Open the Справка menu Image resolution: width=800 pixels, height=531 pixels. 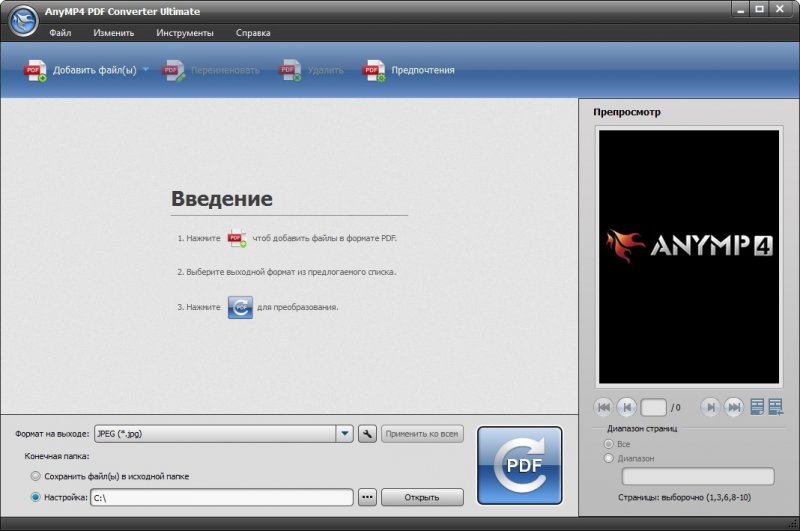click(253, 33)
